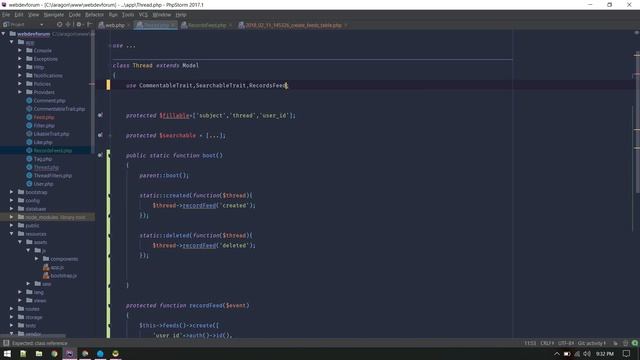The height and width of the screenshot is (360, 640).
Task: Expand the Http folder
Action: coord(20,67)
